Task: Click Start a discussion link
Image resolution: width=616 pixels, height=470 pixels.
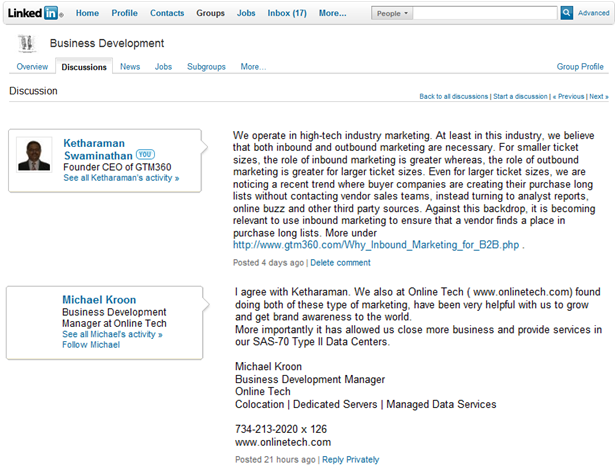Action: (520, 96)
